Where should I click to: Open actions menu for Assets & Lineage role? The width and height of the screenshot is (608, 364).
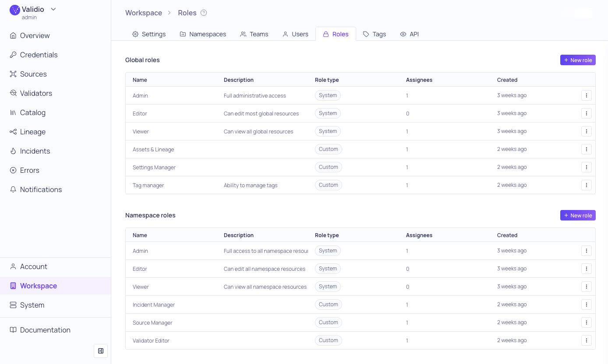pyautogui.click(x=587, y=149)
